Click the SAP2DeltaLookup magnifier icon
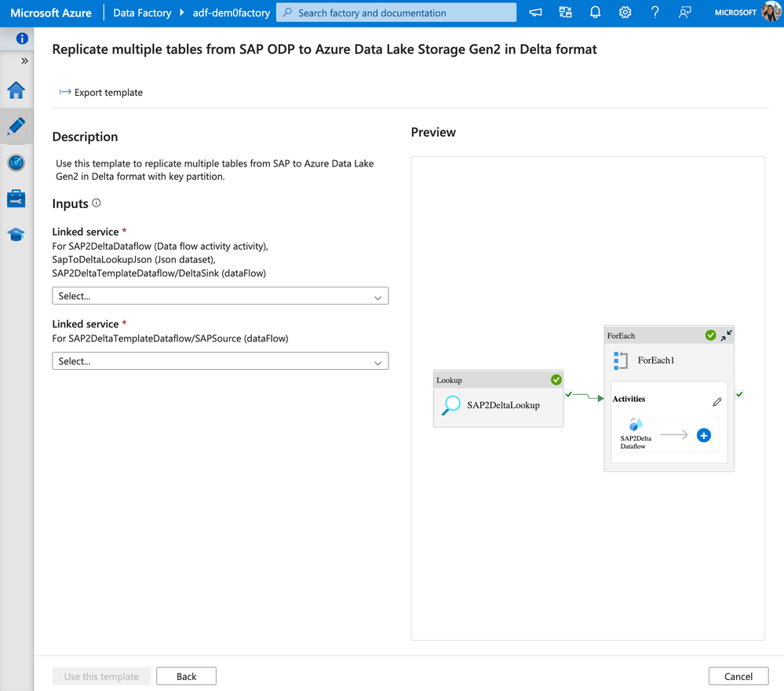 tap(451, 405)
